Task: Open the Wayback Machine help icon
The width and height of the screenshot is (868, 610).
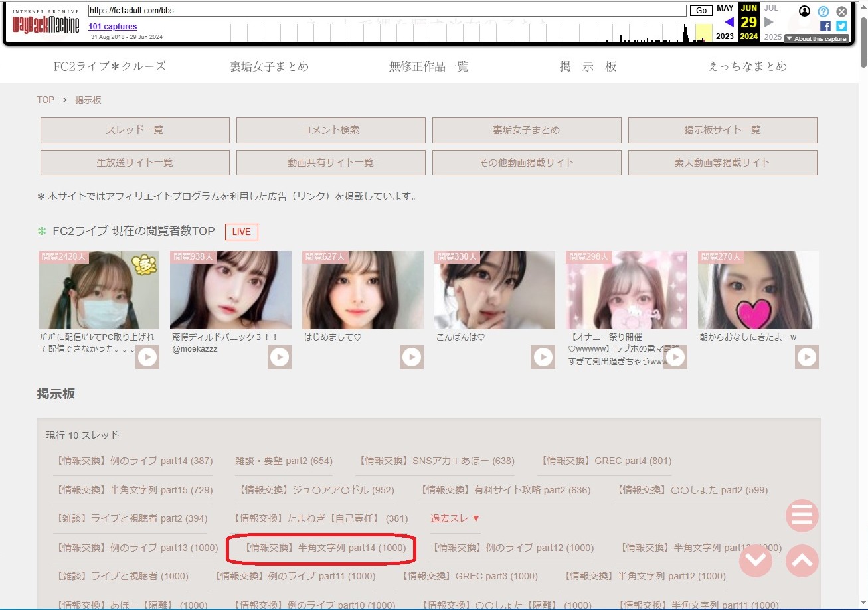Action: pos(824,11)
